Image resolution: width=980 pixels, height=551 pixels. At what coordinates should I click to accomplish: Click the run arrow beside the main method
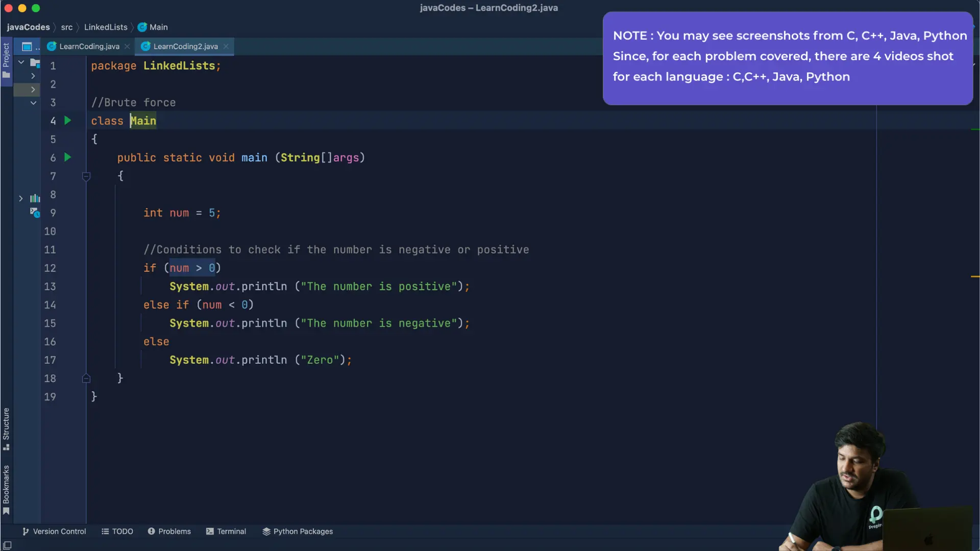pyautogui.click(x=67, y=158)
